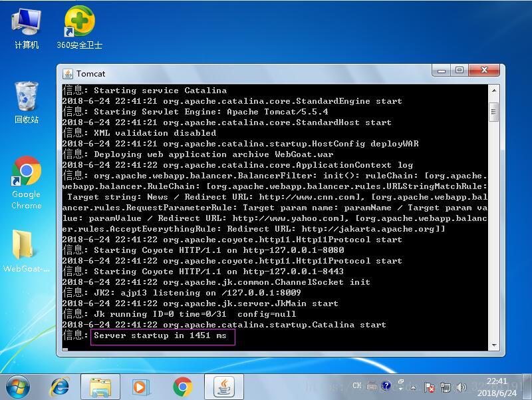Launch Google Chrome from the desktop
The image size is (532, 400).
27,182
